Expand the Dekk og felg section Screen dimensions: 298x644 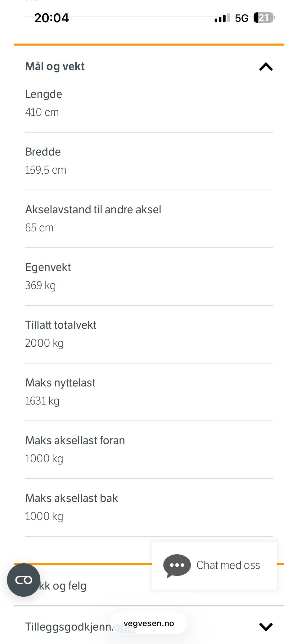[x=149, y=585]
